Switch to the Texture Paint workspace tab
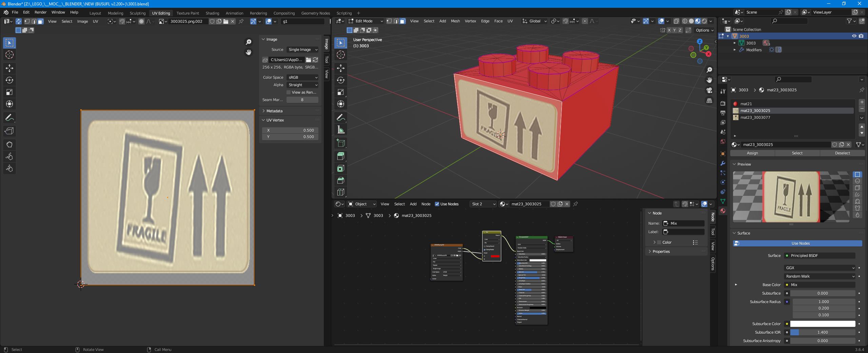Screen dimensions: 868x353 coord(188,13)
